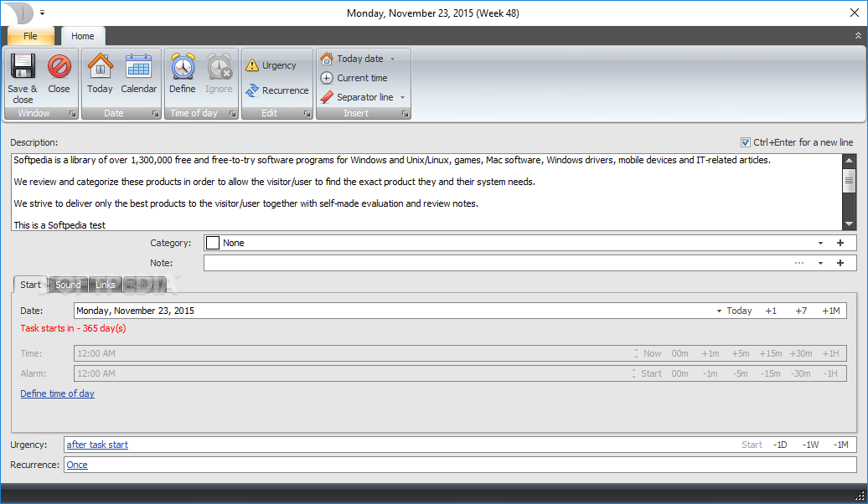868x504 pixels.
Task: Click the Urgency warning icon
Action: click(252, 65)
